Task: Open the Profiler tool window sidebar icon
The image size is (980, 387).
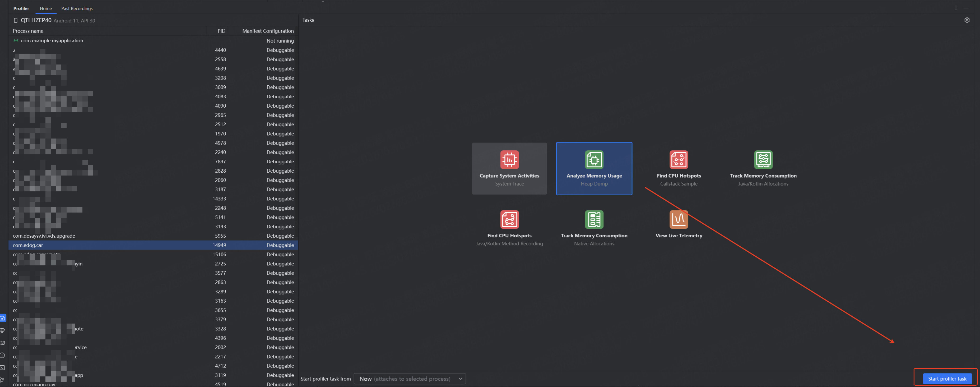Action: 3,318
